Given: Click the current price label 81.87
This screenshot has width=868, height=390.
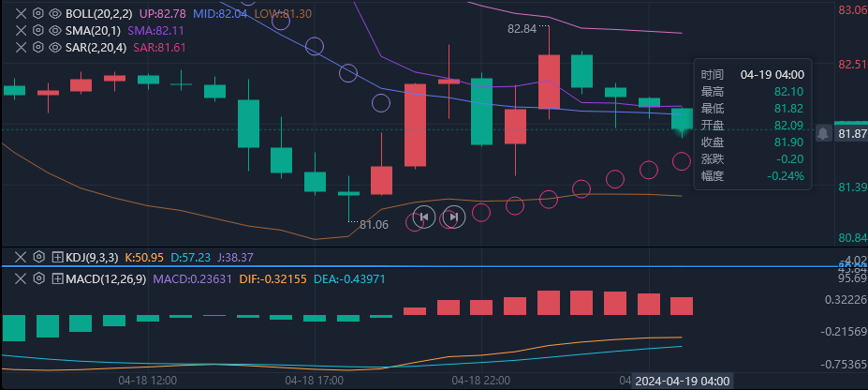Looking at the screenshot, I should point(852,133).
